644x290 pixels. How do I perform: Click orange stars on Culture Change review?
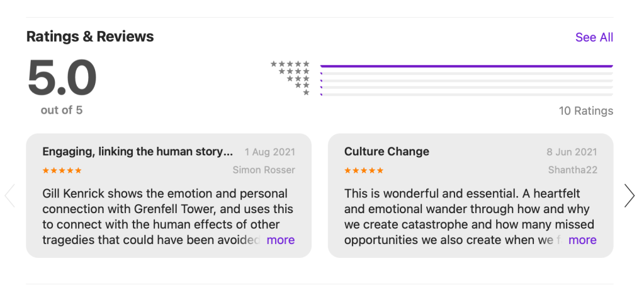(364, 170)
